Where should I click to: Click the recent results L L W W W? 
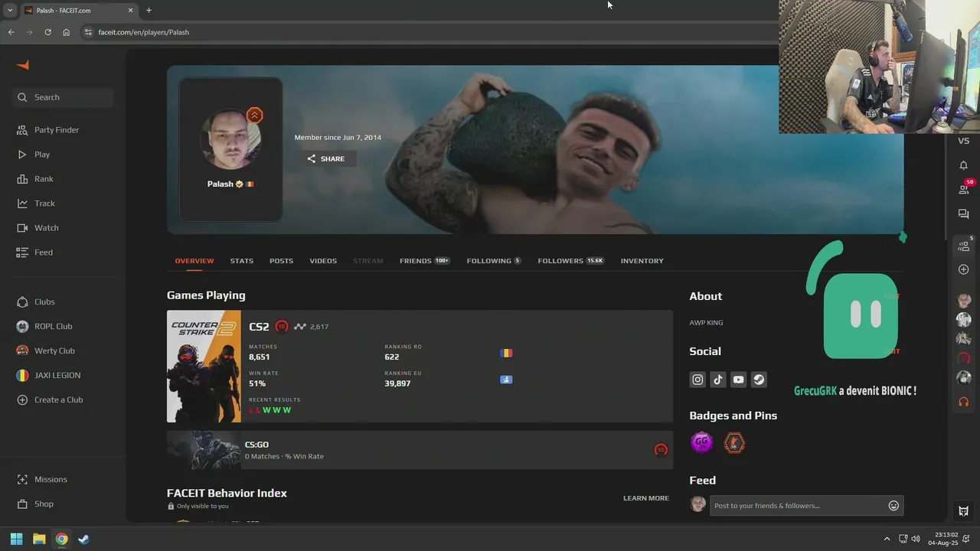(269, 410)
